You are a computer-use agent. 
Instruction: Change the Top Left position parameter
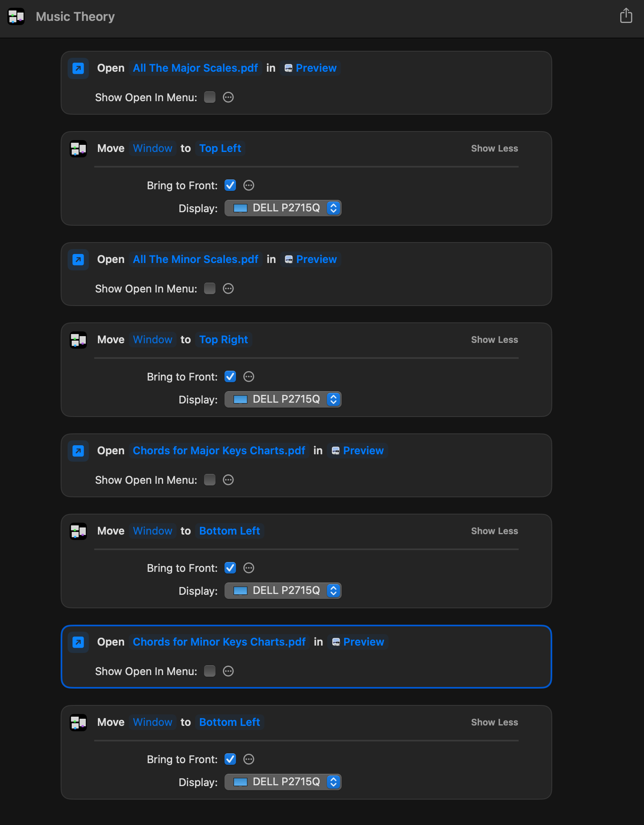pyautogui.click(x=220, y=148)
